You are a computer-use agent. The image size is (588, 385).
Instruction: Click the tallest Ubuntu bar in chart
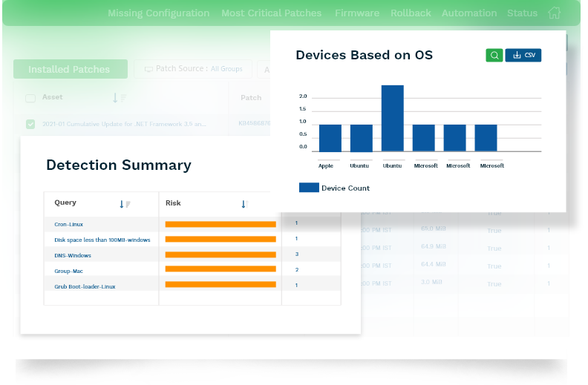click(393, 119)
